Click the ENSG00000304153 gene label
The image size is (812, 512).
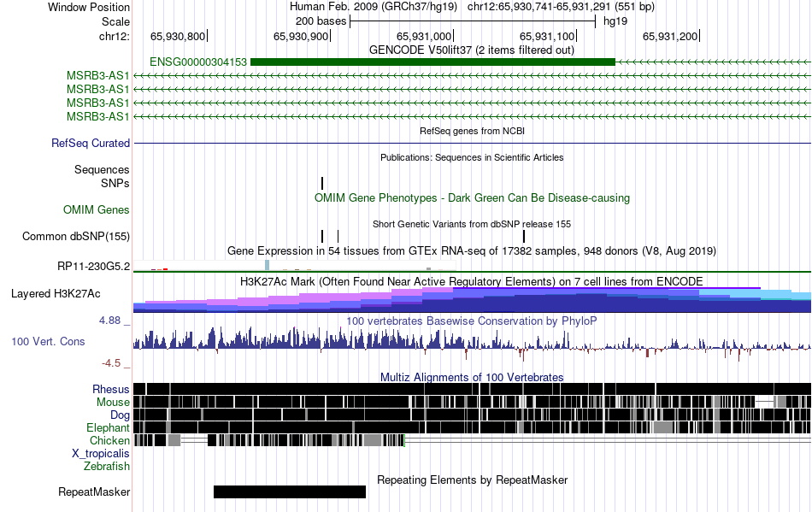point(197,62)
